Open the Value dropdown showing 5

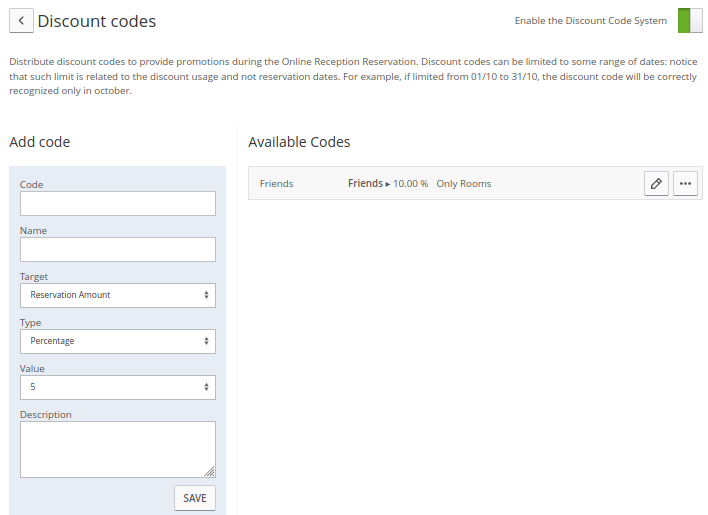pos(118,387)
